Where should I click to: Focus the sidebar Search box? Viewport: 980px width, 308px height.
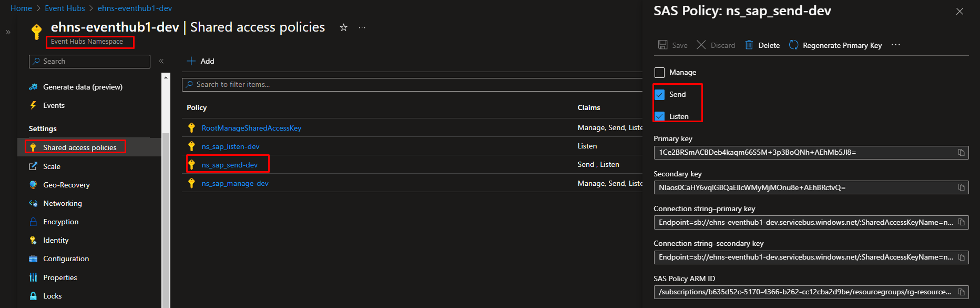click(x=89, y=62)
